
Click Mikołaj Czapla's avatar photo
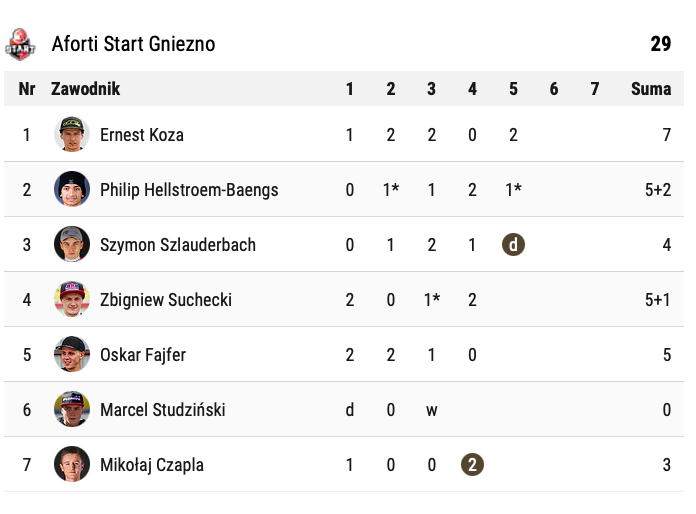(72, 465)
